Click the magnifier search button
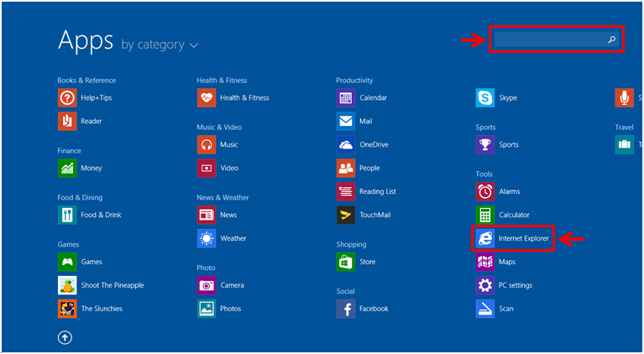 tap(612, 39)
